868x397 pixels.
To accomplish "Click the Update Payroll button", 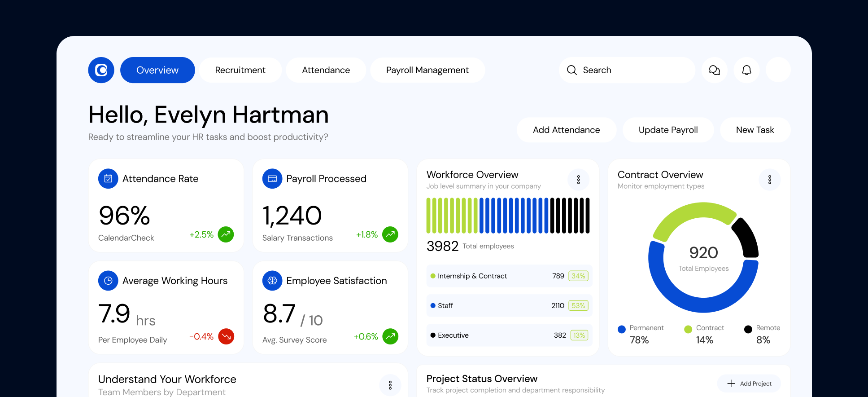I will 668,130.
